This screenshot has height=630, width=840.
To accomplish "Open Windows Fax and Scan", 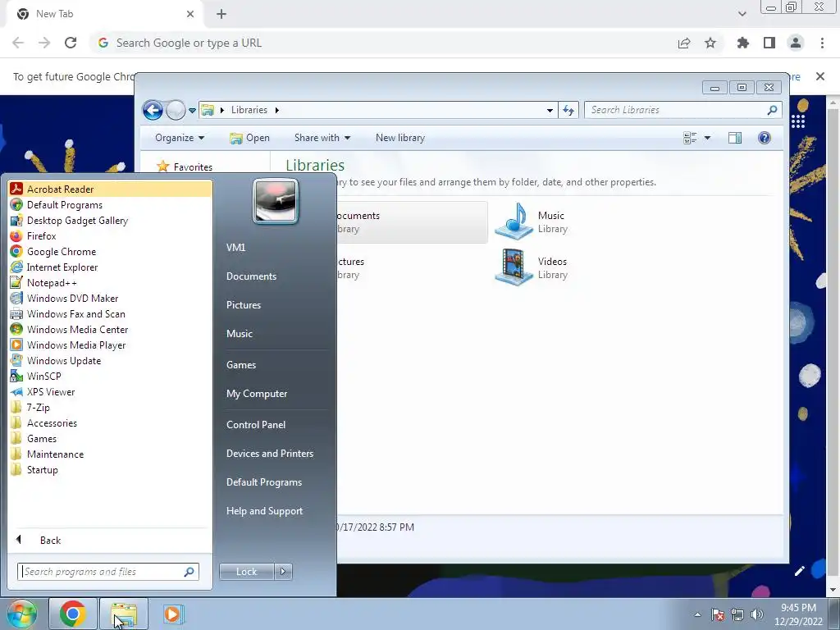I will (110, 314).
